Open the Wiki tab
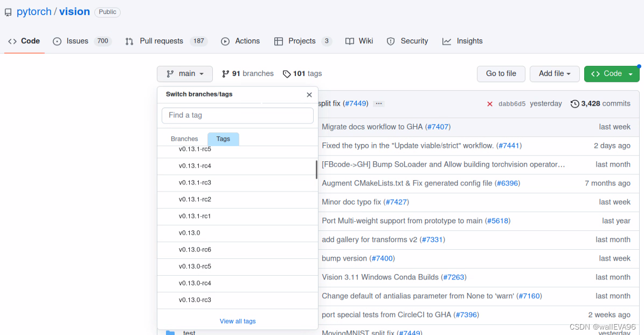644x335 pixels. (359, 41)
